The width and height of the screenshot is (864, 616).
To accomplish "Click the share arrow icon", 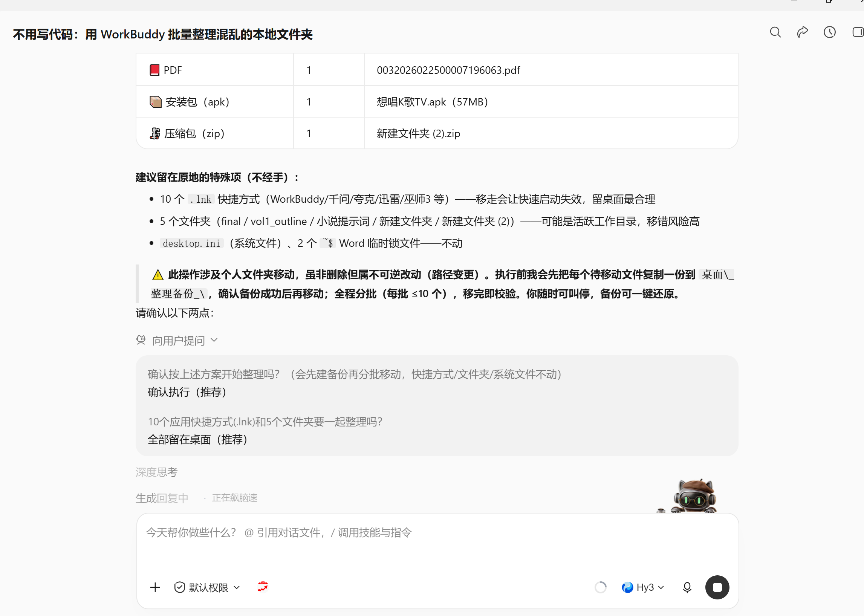I will pyautogui.click(x=802, y=33).
